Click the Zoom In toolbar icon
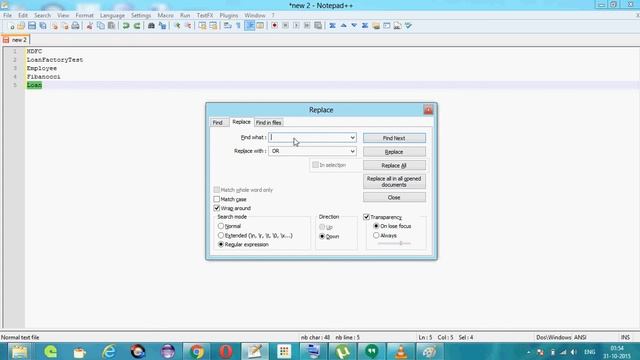 pyautogui.click(x=177, y=26)
